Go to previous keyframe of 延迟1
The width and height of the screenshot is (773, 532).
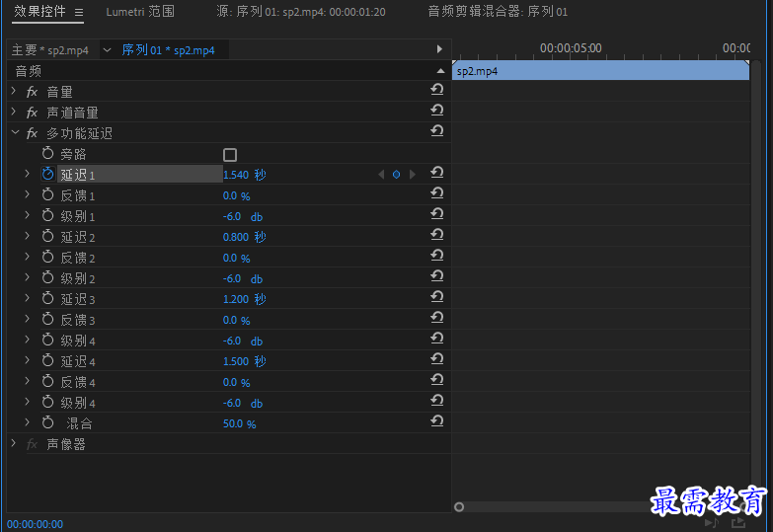381,175
